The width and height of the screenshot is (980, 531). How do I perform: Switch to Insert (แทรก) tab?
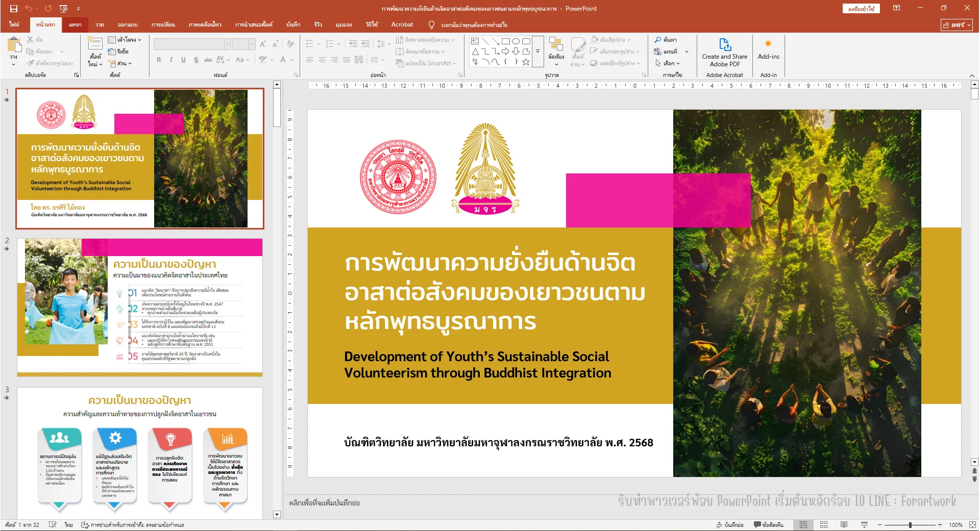(x=75, y=24)
